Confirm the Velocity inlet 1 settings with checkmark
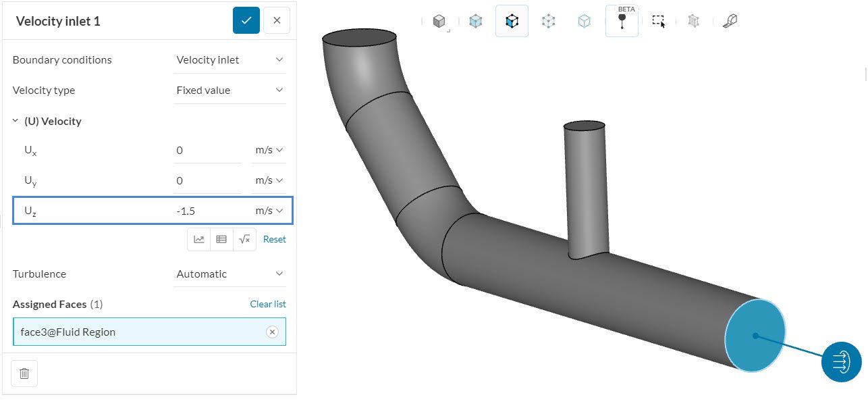Image resolution: width=868 pixels, height=412 pixels. [x=246, y=20]
